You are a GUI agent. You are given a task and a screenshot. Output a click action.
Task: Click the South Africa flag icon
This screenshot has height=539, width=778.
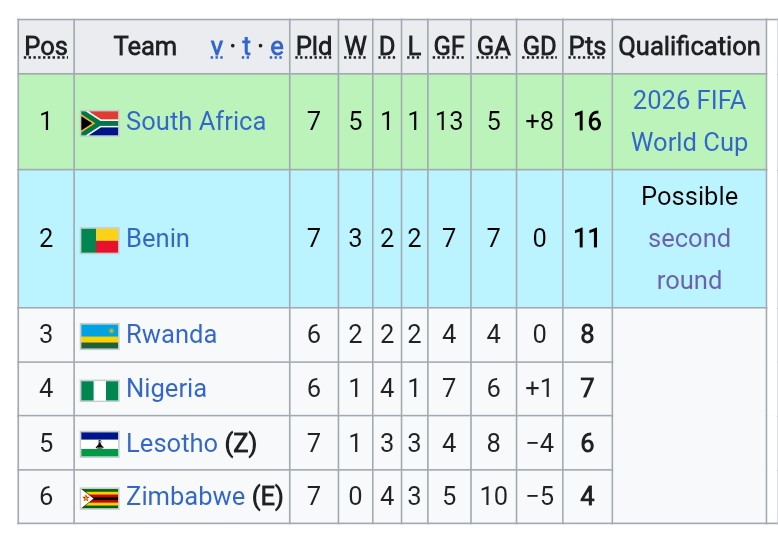point(100,123)
